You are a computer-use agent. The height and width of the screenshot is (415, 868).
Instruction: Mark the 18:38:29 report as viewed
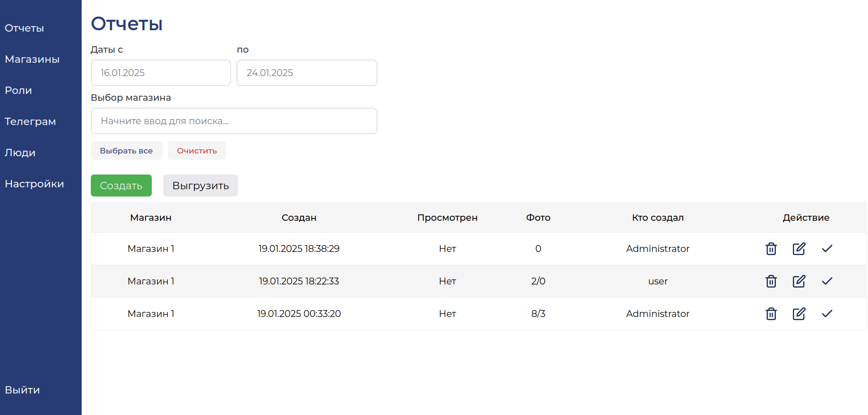827,249
